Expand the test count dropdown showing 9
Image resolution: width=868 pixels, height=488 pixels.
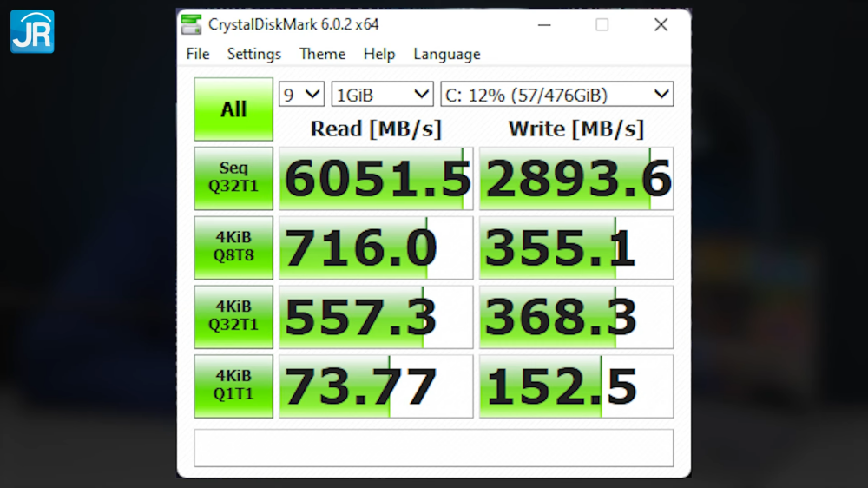302,95
